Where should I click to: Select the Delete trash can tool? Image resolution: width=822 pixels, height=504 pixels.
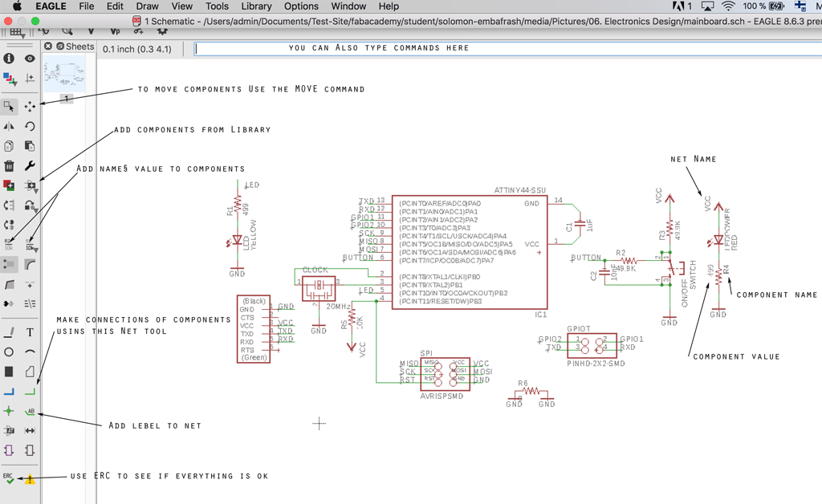9,166
